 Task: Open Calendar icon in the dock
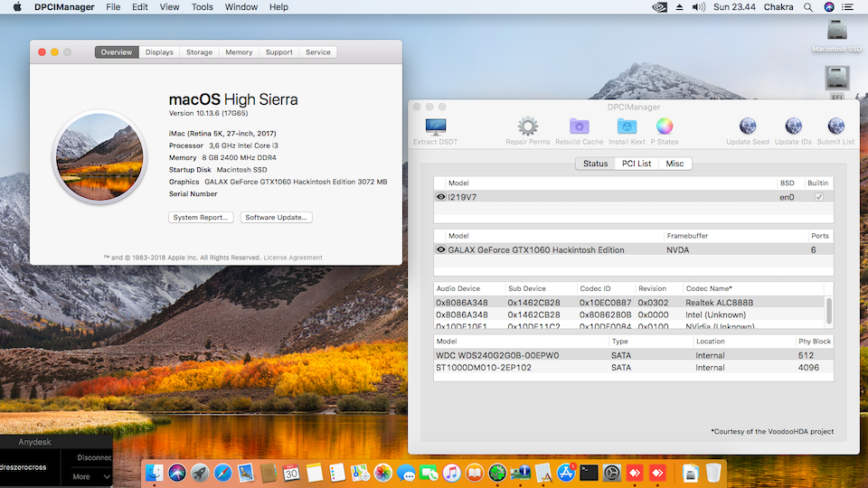point(291,473)
